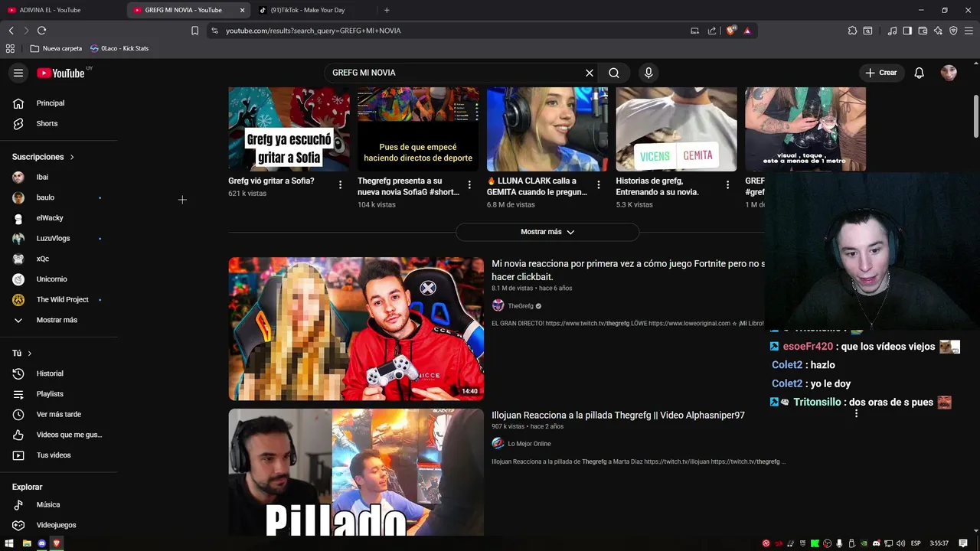Open the Brave Rewards triangle icon

pyautogui.click(x=747, y=31)
